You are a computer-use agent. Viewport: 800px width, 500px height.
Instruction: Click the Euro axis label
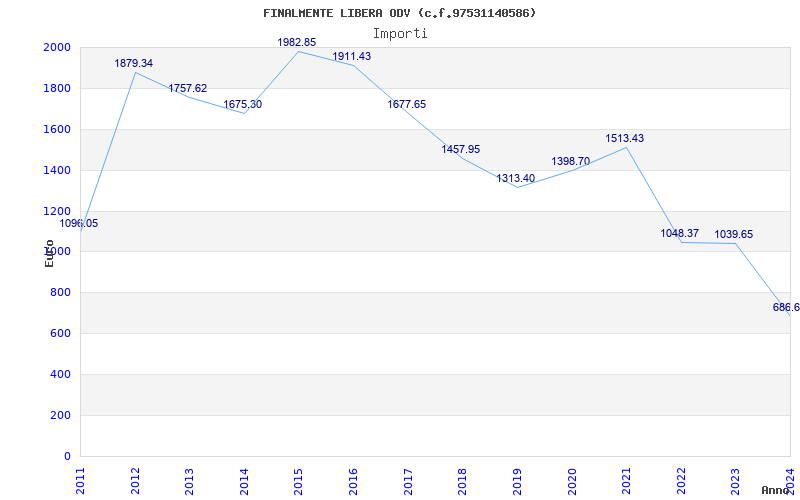49,253
